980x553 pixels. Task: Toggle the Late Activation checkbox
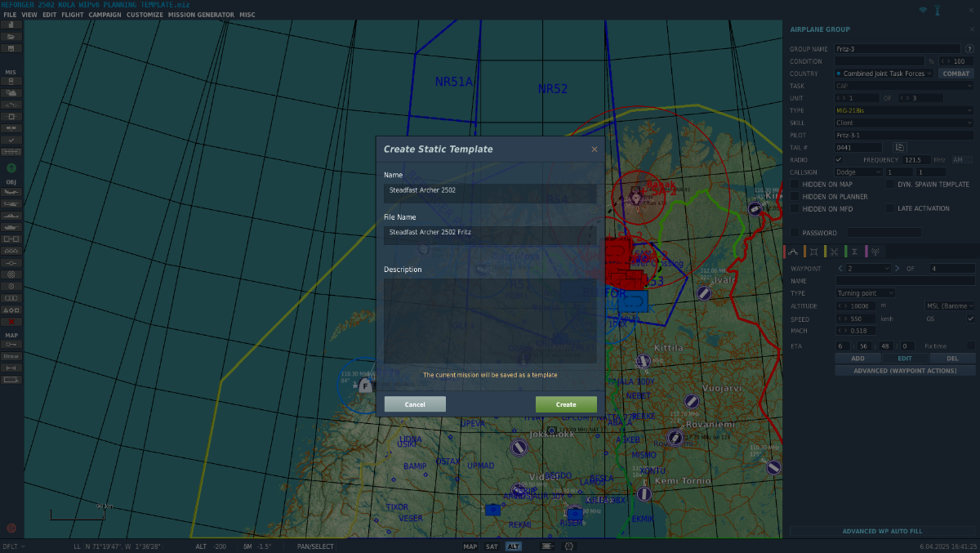tap(889, 208)
